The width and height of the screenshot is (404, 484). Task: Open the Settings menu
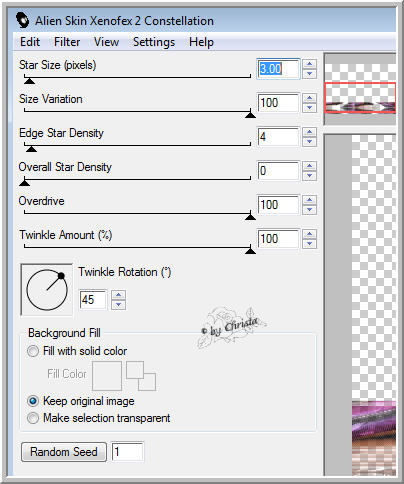[154, 42]
